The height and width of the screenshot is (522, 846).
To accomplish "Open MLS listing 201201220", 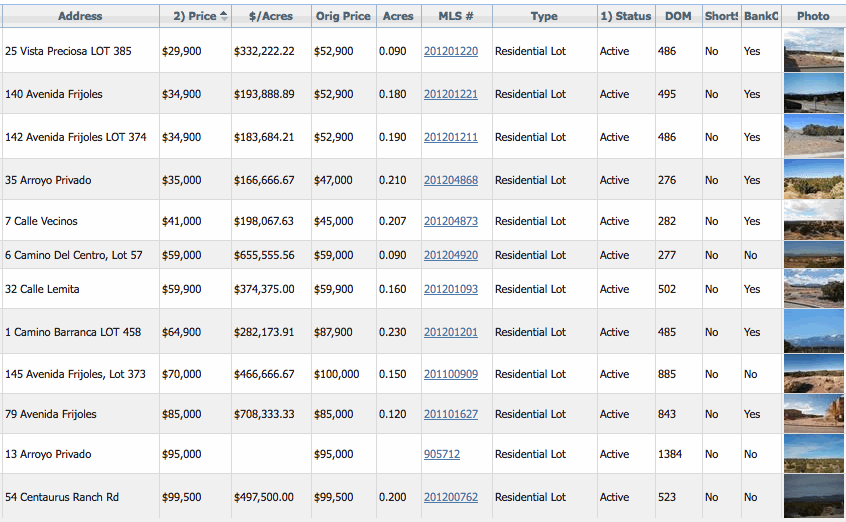I will coord(451,51).
